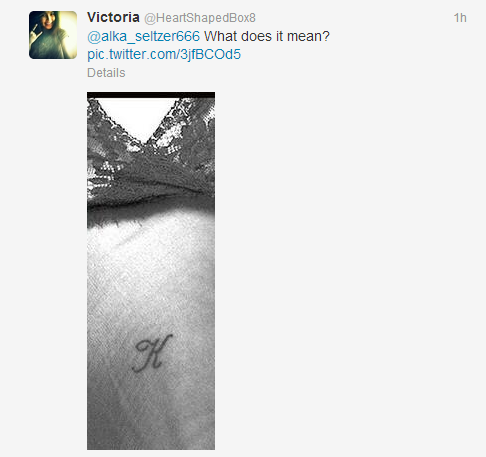
Task: Click blank space between handle and timestamp
Action: pos(353,18)
